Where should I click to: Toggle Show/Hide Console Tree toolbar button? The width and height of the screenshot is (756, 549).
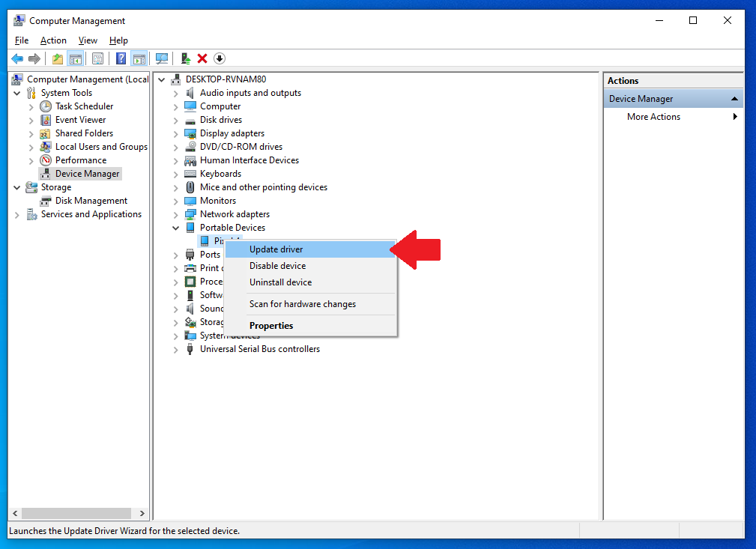[x=75, y=58]
